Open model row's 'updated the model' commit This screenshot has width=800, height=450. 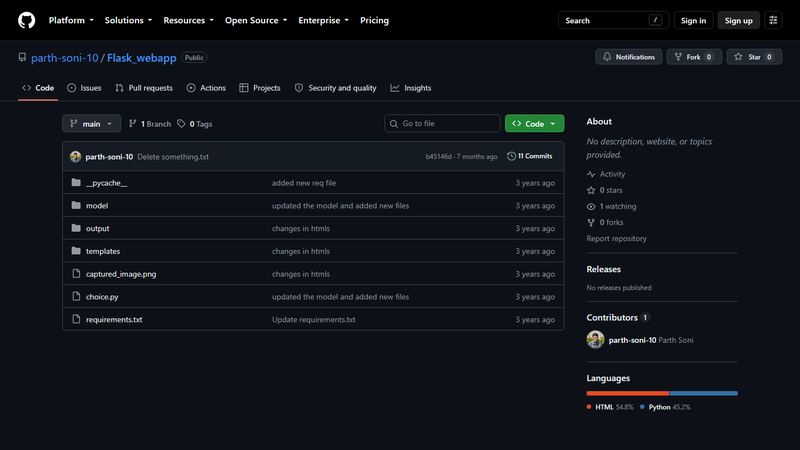click(340, 206)
